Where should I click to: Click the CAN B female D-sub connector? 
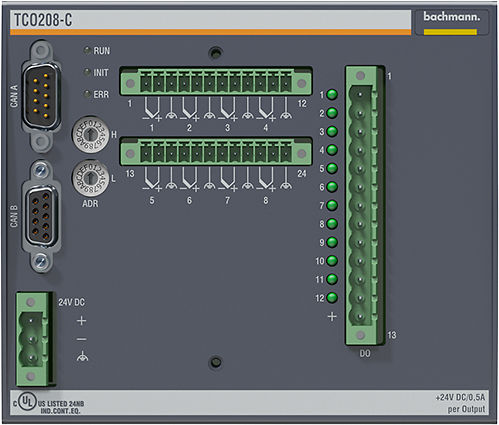[41, 217]
